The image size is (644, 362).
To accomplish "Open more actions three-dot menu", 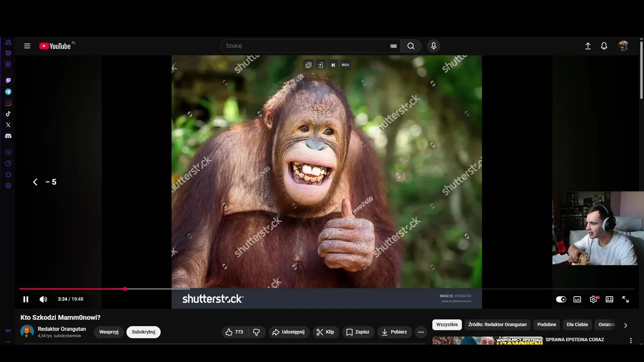I will (x=421, y=332).
